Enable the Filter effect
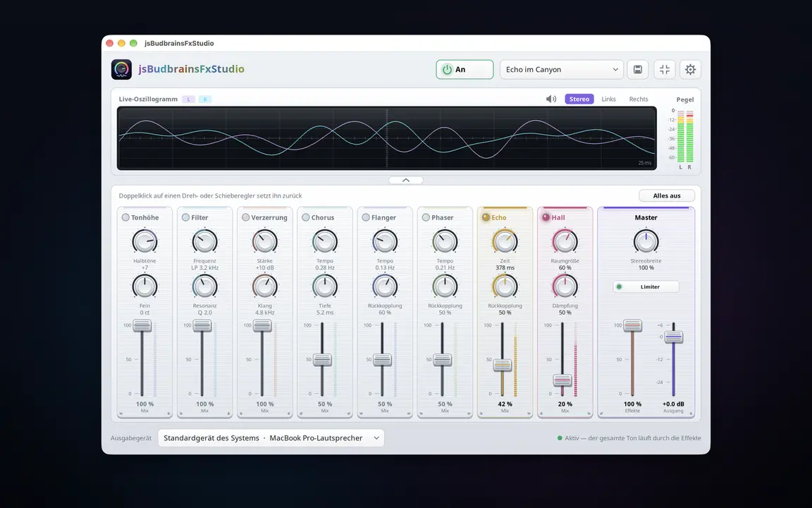 point(185,217)
